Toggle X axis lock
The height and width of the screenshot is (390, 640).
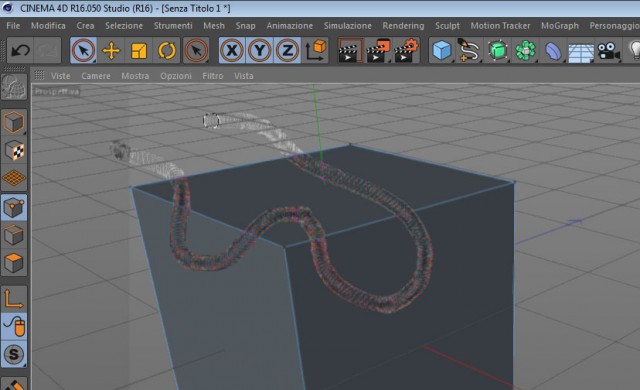[232, 51]
